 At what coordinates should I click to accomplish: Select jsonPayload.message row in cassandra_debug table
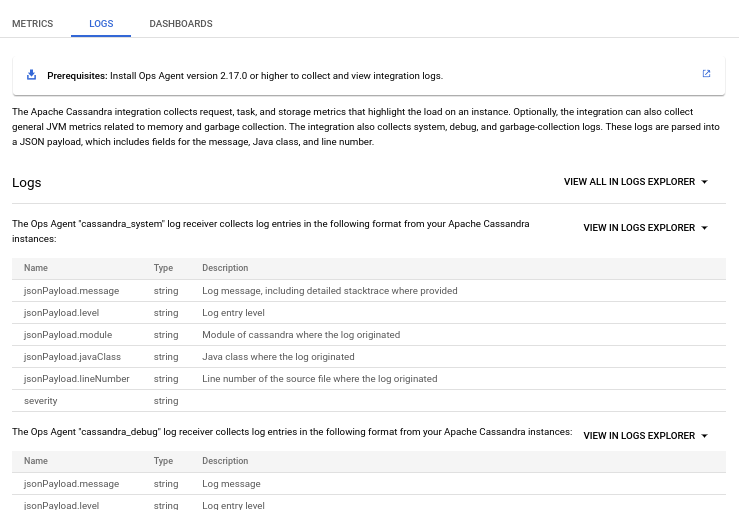pyautogui.click(x=71, y=484)
